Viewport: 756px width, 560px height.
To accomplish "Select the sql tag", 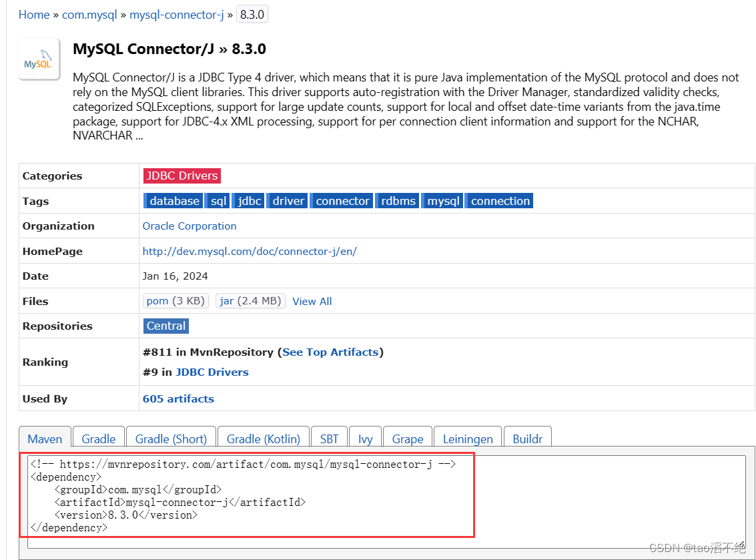I will [x=218, y=201].
